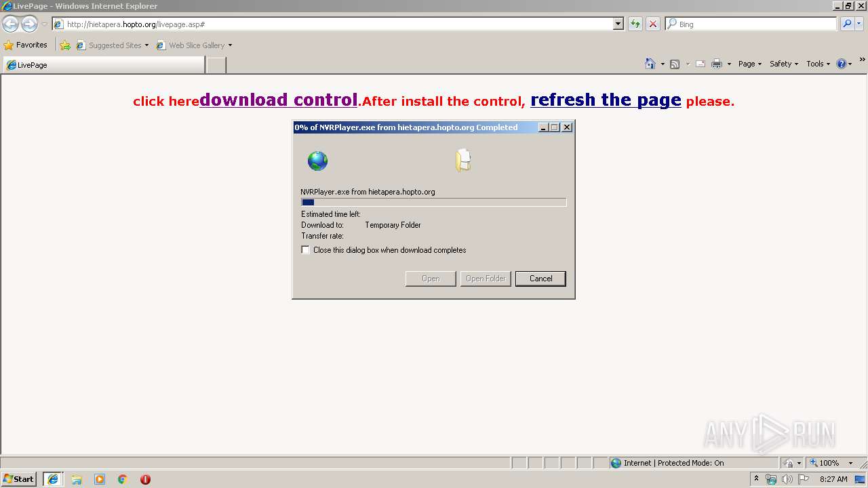Click the taskbar clock 8:27 AM
Image resolution: width=868 pixels, height=488 pixels.
(833, 479)
